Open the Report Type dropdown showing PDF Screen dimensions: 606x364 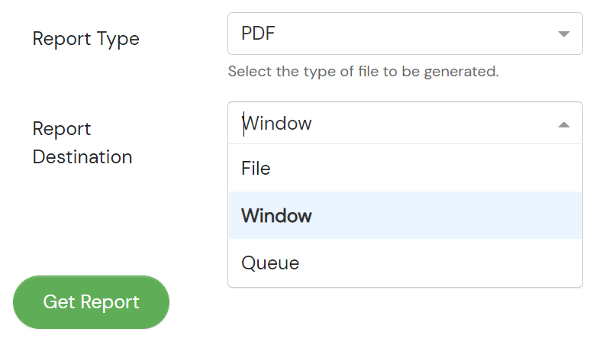pyautogui.click(x=405, y=34)
